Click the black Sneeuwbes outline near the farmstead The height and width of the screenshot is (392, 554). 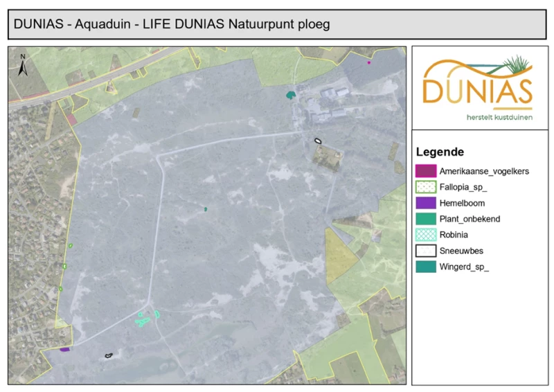[318, 141]
